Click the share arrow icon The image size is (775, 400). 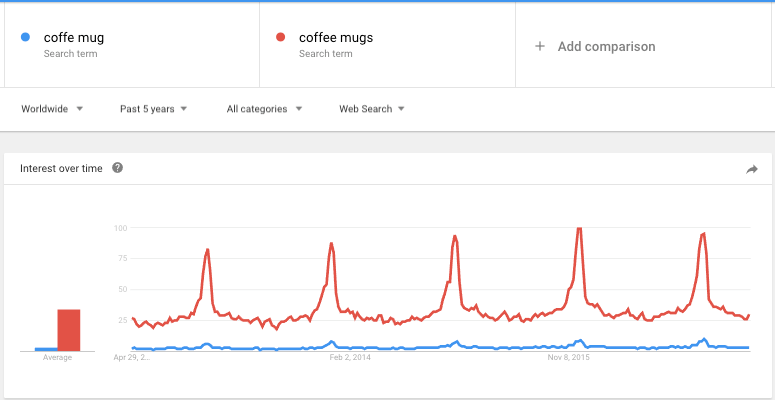click(x=752, y=170)
